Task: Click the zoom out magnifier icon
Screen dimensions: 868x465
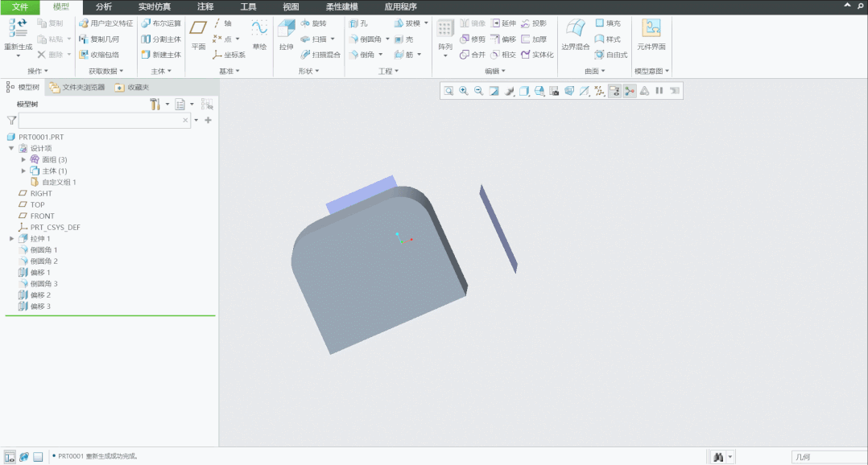Action: (479, 91)
